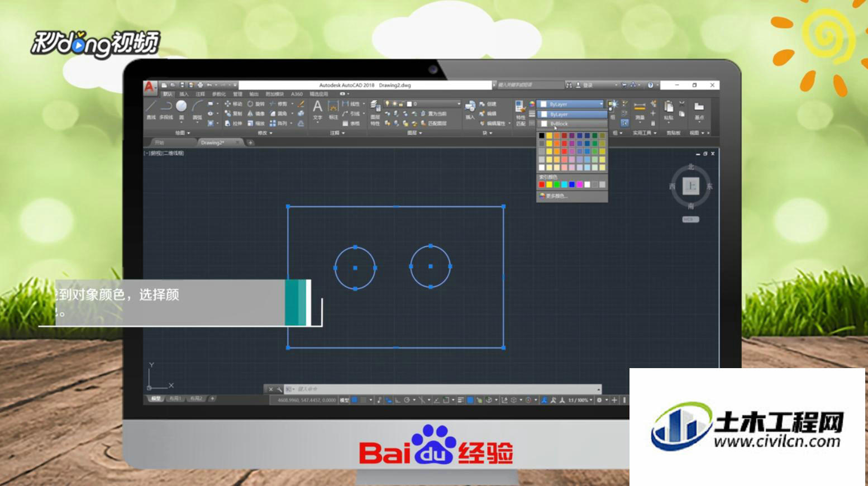Image resolution: width=868 pixels, height=486 pixels.
Task: Click the Undo arrow in quick access toolbar
Action: 209,85
